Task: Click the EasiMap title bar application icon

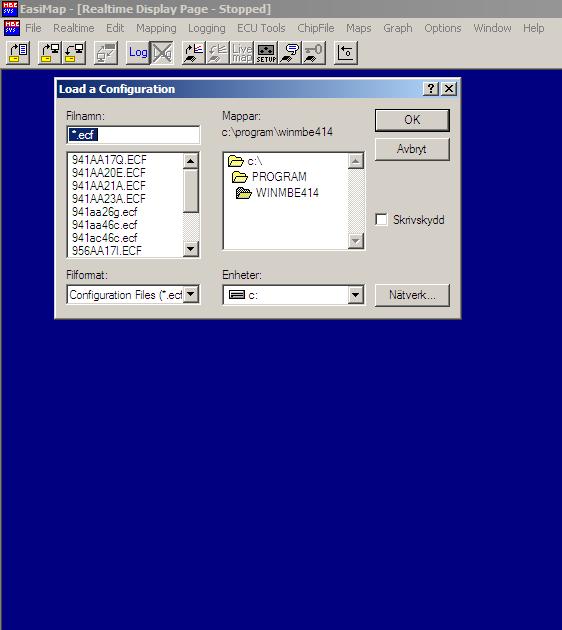Action: (x=10, y=8)
